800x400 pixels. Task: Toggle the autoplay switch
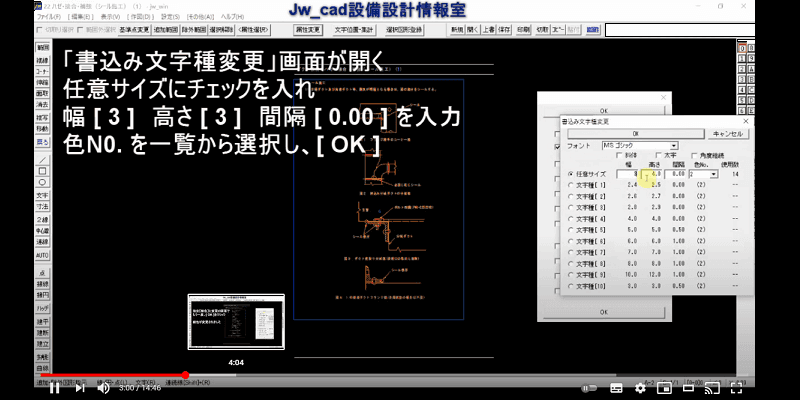[589, 388]
